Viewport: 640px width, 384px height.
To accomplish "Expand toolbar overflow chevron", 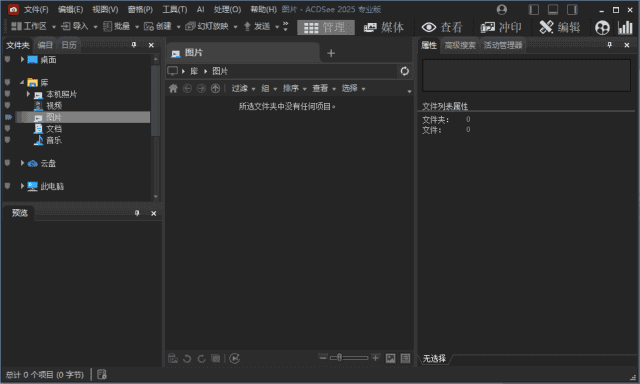I will click(285, 27).
